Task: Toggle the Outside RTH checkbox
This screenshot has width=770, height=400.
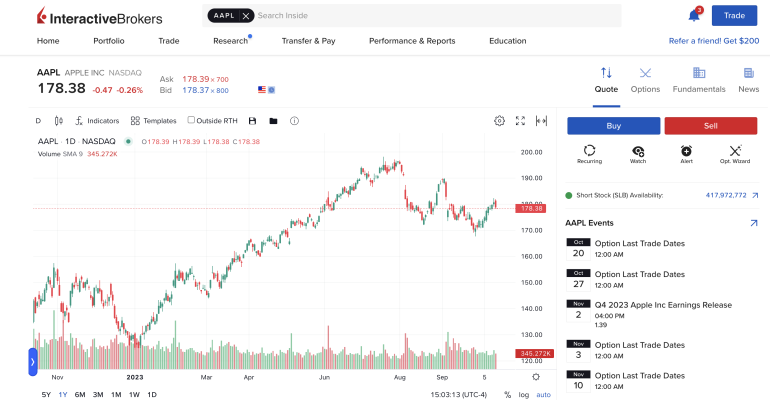Action: point(192,121)
